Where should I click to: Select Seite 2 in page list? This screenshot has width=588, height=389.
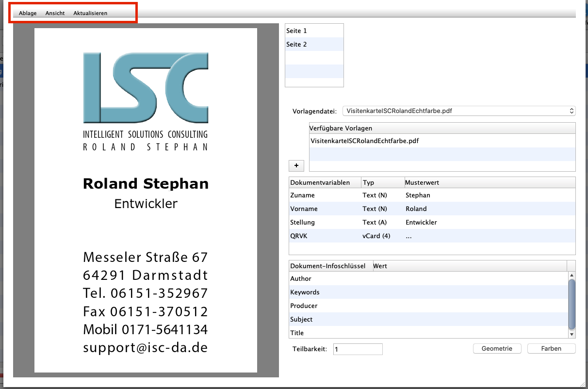[x=314, y=44]
